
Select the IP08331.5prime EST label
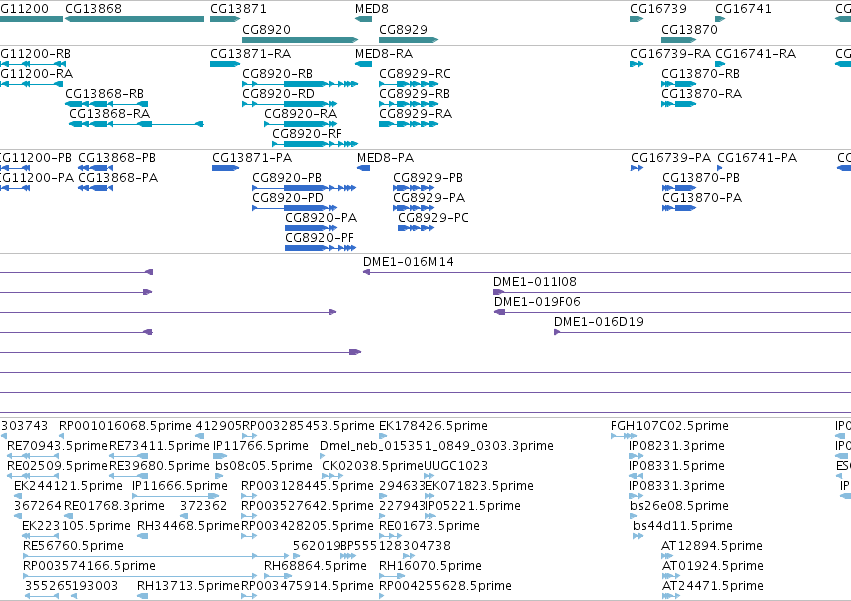pos(677,466)
